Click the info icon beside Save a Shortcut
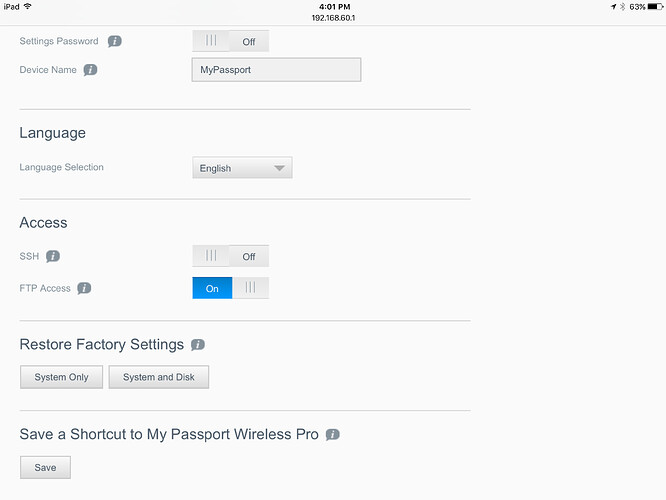The image size is (666, 500). 333,435
